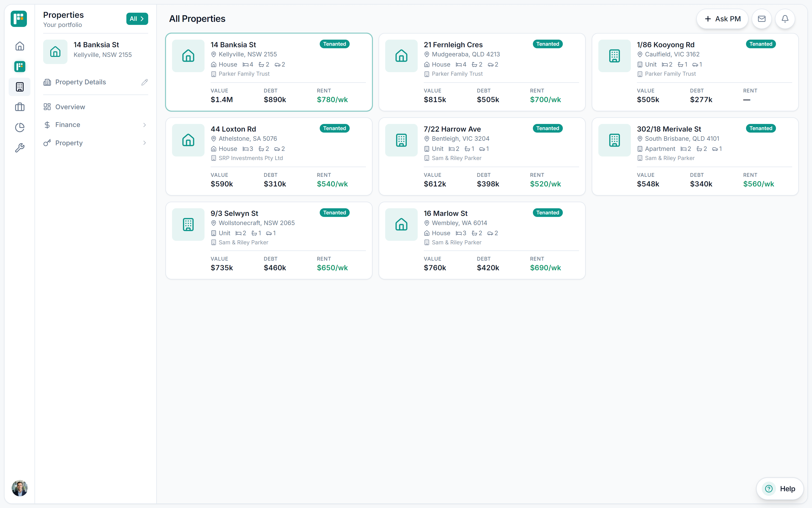812x508 pixels.
Task: Click the app logo at top of sidebar
Action: 19,19
